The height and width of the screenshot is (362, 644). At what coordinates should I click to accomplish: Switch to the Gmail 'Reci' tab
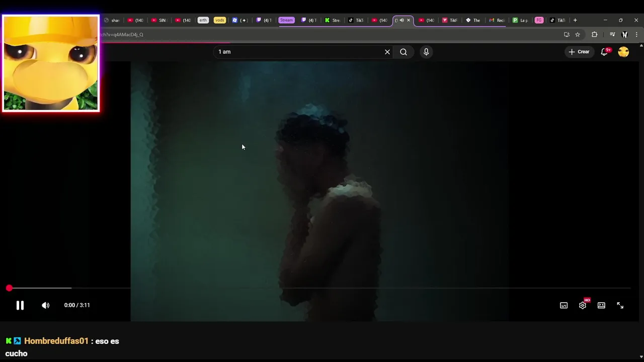pyautogui.click(x=497, y=20)
